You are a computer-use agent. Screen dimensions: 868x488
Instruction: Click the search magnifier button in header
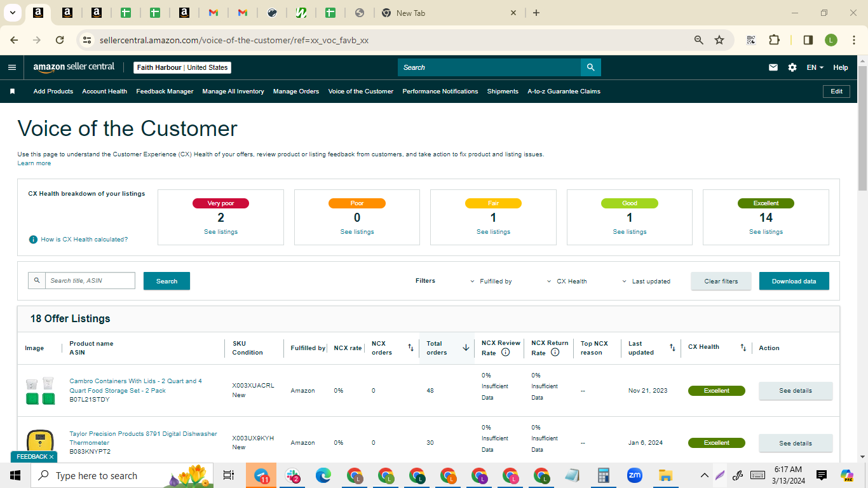coord(591,67)
